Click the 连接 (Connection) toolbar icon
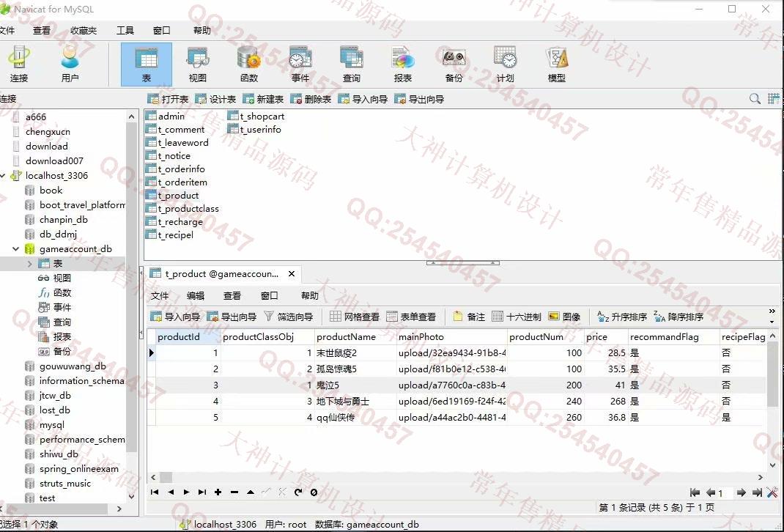This screenshot has height=532, width=784. point(19,64)
